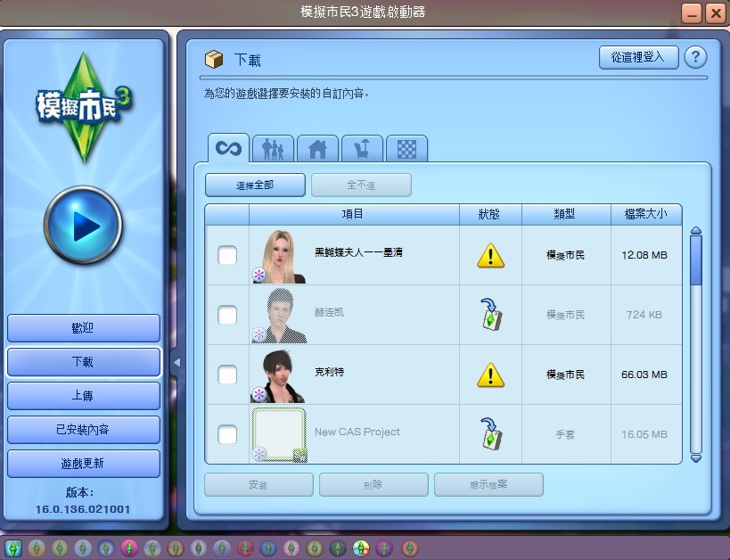The height and width of the screenshot is (560, 730).
Task: Click the coral pack icon at bar's end
Action: (x=410, y=548)
